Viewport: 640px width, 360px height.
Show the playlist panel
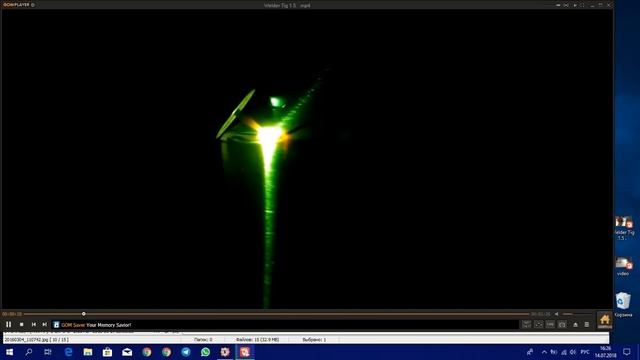pyautogui.click(x=587, y=324)
